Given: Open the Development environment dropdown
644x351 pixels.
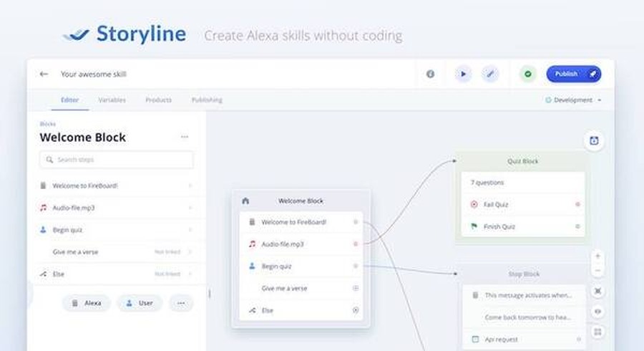Looking at the screenshot, I should point(573,100).
